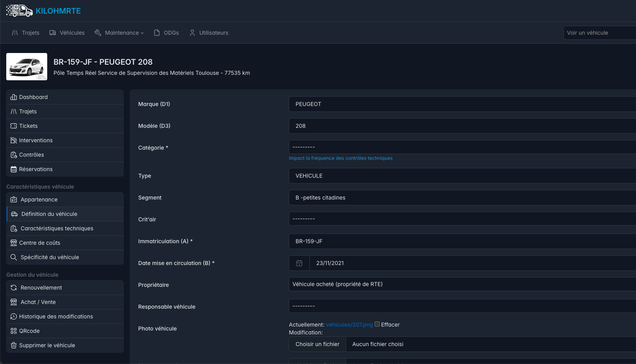
Task: Open the vehicle Dashboard in the sidebar
Action: 33,97
